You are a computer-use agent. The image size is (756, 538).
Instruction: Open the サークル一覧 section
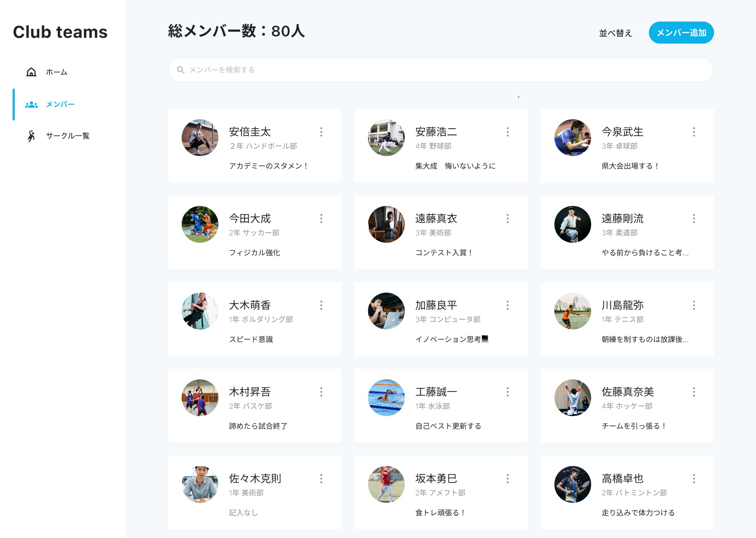68,136
